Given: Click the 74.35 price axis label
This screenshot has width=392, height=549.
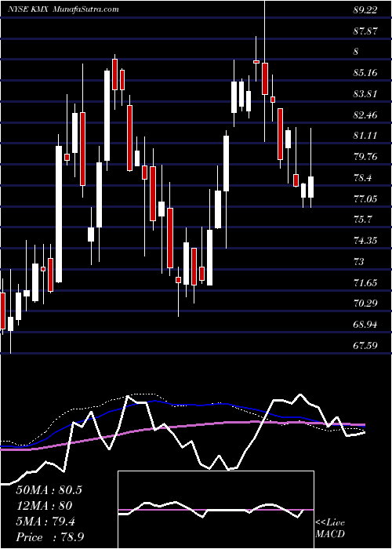Looking at the screenshot, I should point(365,241).
